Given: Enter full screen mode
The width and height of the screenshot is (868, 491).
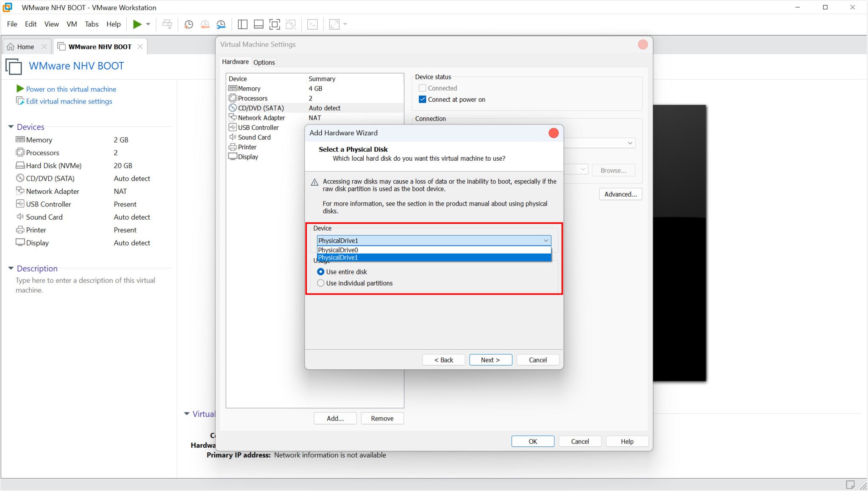Looking at the screenshot, I should coord(275,24).
